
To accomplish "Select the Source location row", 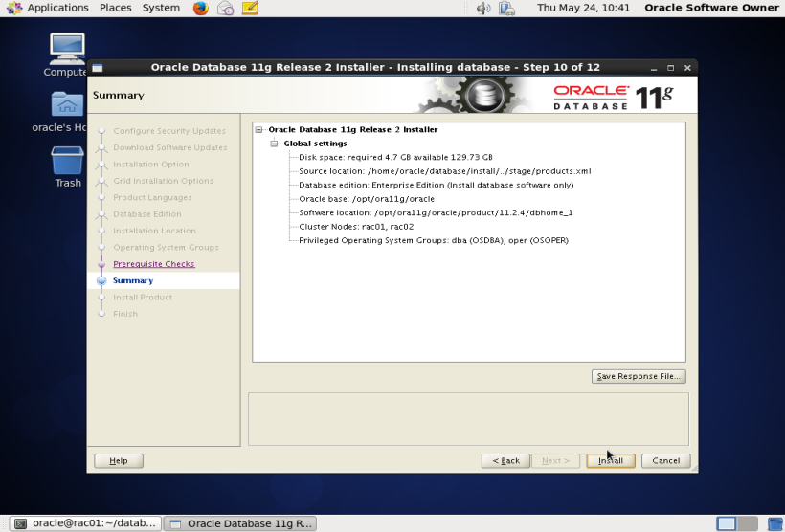I will pos(444,171).
